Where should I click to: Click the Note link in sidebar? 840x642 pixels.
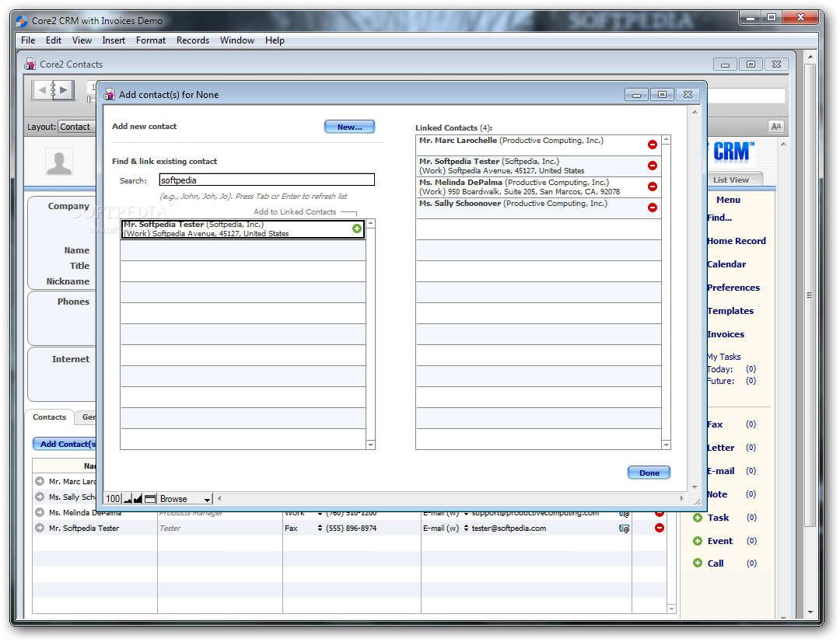(717, 494)
